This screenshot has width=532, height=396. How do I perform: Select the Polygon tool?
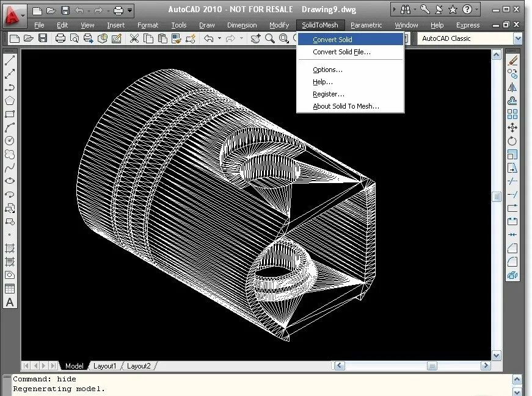(10, 101)
